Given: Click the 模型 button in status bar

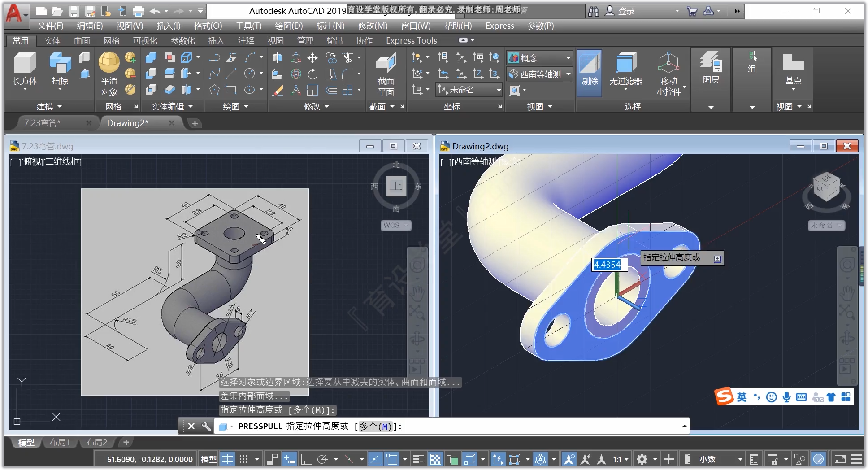Looking at the screenshot, I should click(x=209, y=459).
